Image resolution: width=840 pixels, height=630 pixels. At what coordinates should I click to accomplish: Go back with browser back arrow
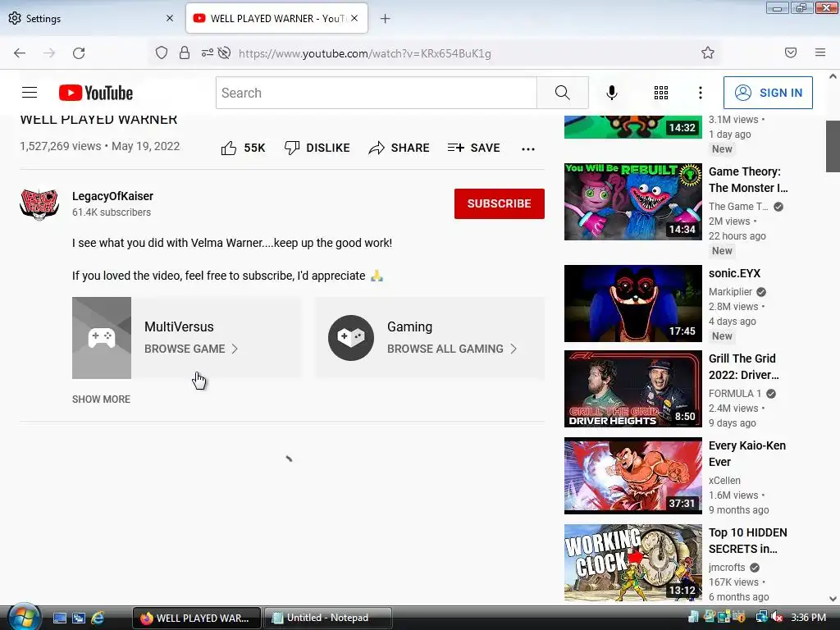pos(20,52)
